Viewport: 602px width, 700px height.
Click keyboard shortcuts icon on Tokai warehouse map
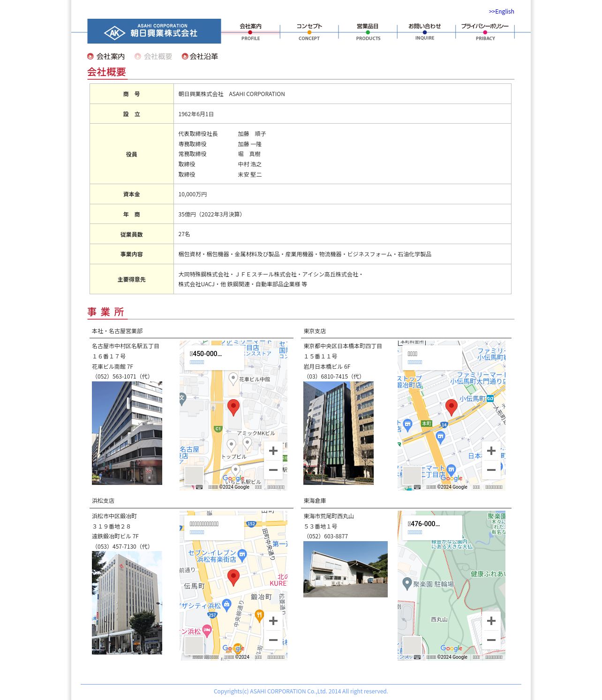point(417,657)
